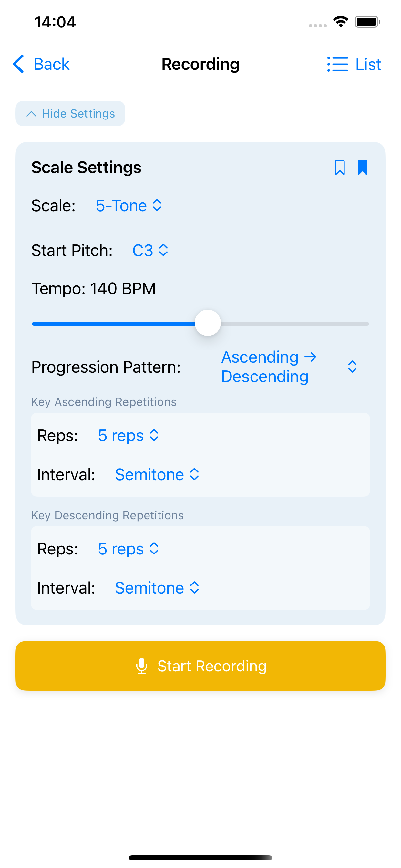
Task: Change ascending Interval Semitone picker
Action: [157, 474]
